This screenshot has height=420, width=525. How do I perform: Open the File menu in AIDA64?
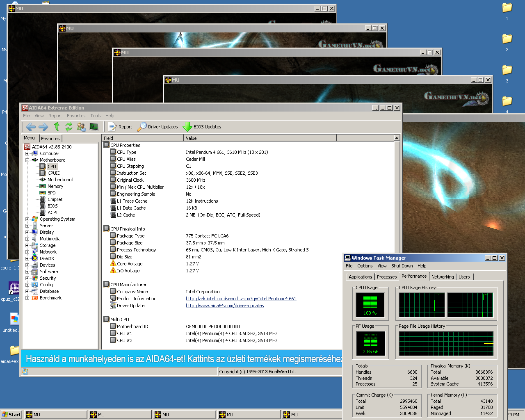tap(26, 116)
